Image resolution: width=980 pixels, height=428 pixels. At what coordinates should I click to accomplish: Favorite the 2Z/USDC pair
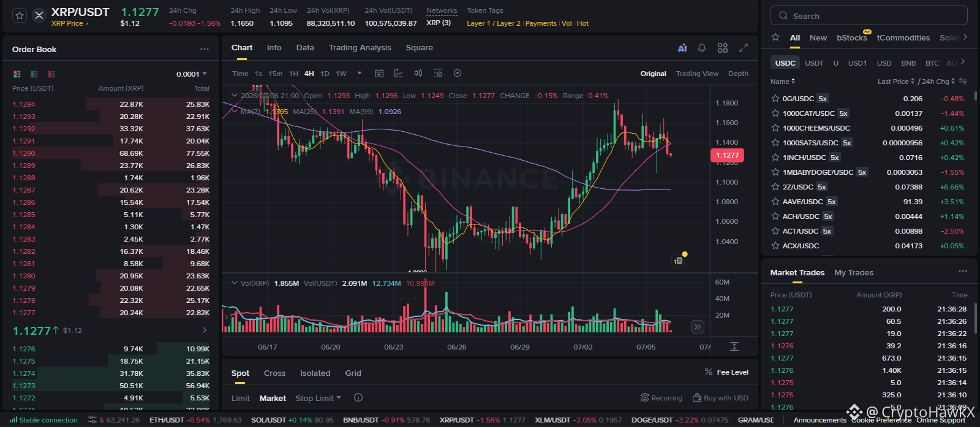click(775, 186)
